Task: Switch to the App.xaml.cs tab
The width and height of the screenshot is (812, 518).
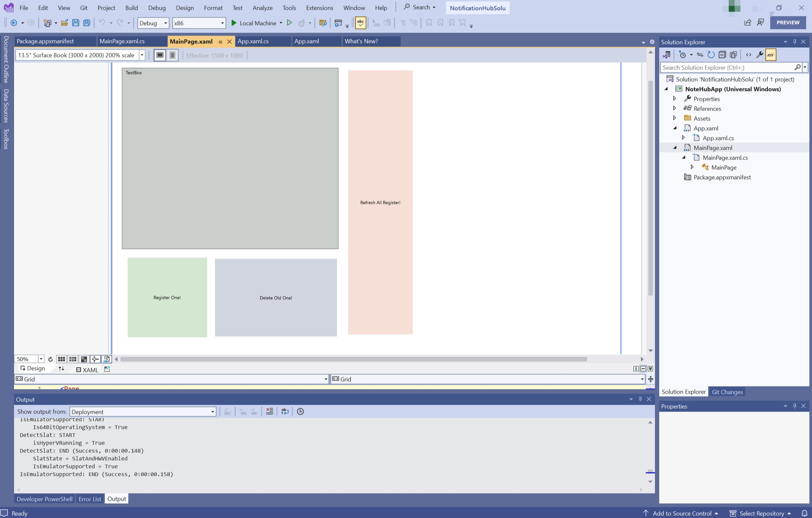Action: pos(253,41)
